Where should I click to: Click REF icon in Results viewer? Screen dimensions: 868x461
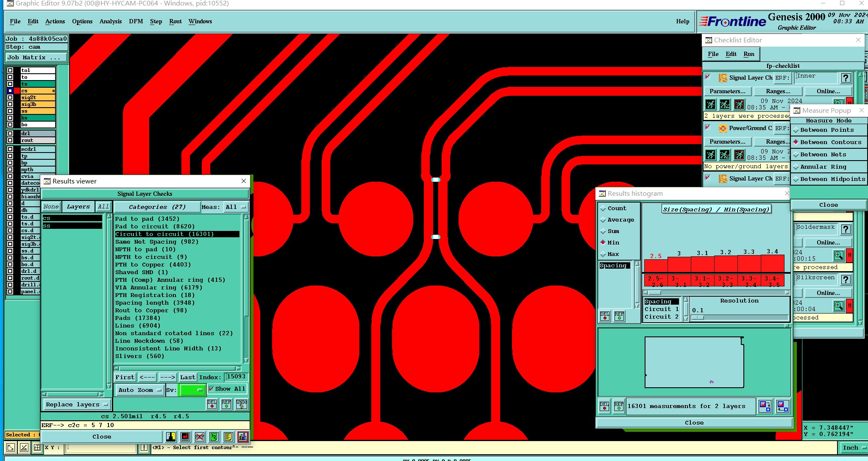(226, 404)
